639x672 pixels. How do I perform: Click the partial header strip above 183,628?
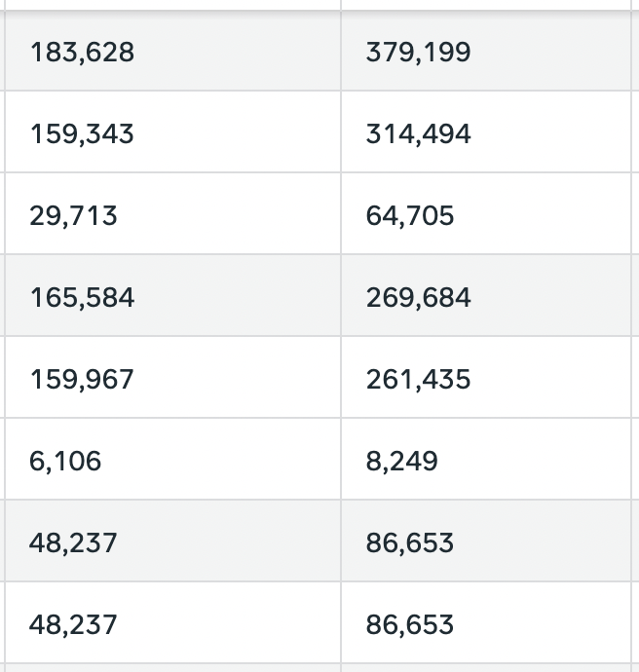171,4
